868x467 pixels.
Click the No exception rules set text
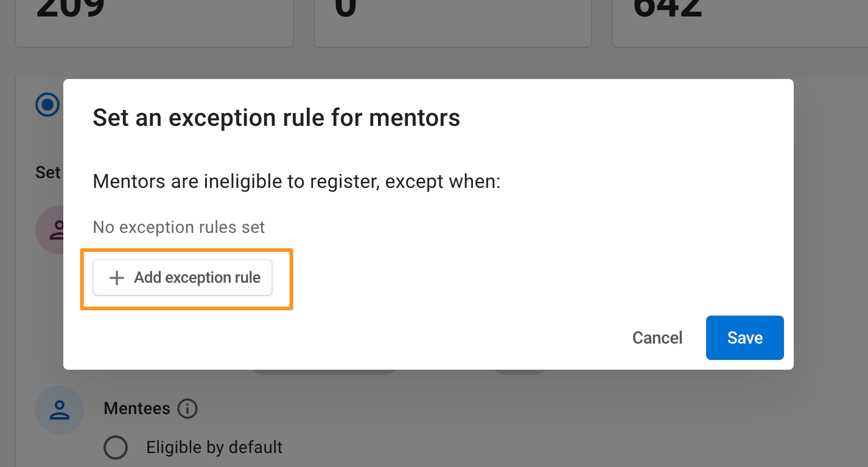pyautogui.click(x=179, y=227)
